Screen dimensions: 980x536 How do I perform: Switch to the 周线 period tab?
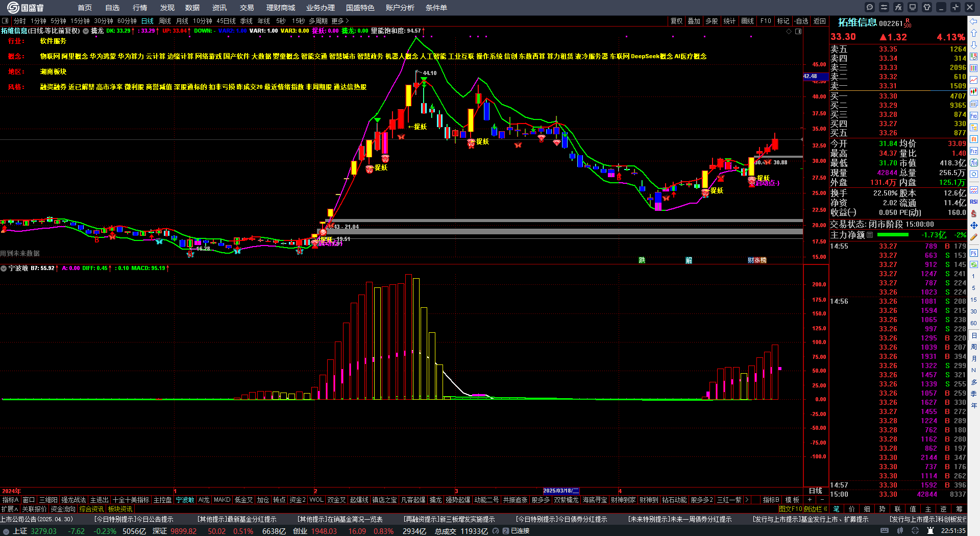pyautogui.click(x=165, y=21)
